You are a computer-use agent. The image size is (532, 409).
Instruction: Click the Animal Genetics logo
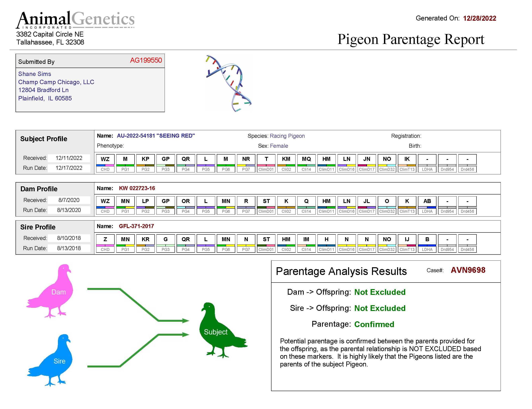point(75,19)
